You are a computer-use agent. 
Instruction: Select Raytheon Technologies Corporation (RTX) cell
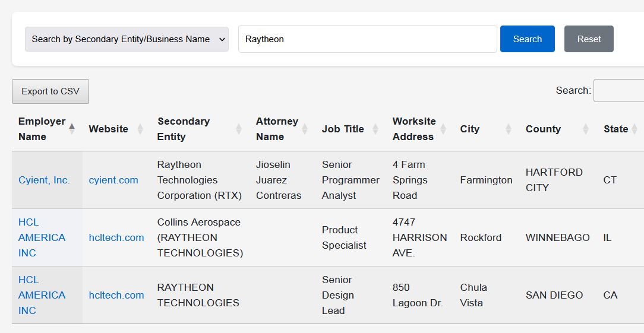[x=200, y=180]
